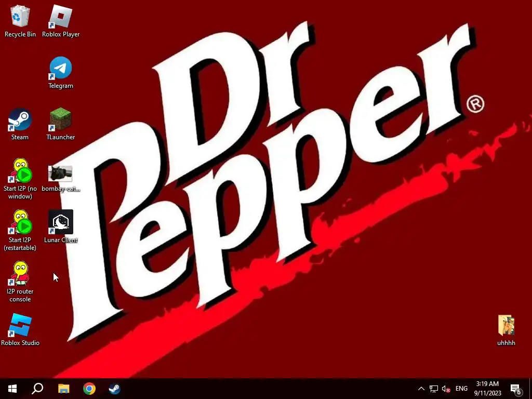This screenshot has width=532, height=399.
Task: Open taskbar Search magnifier
Action: (x=37, y=389)
